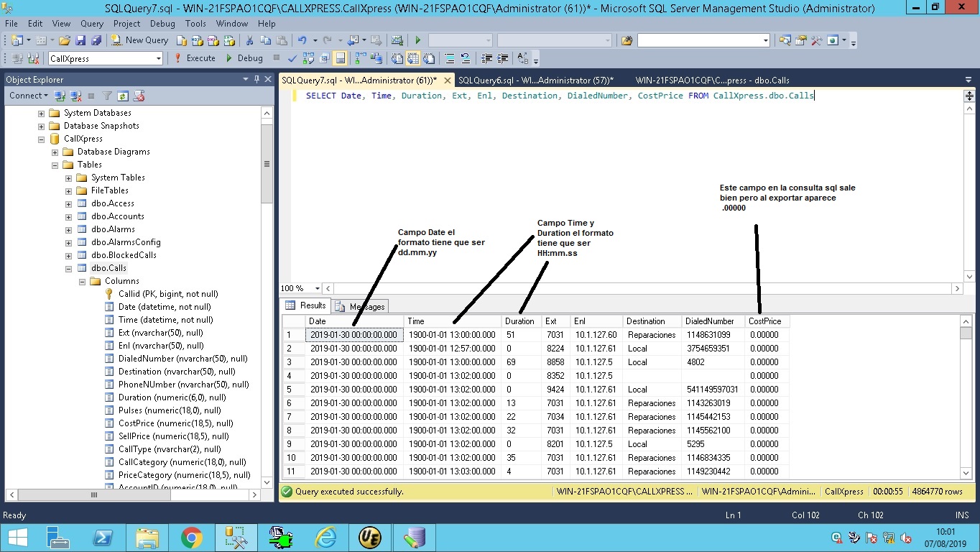The image size is (980, 552).
Task: Click the Comment out selected lines icon
Action: [x=450, y=58]
